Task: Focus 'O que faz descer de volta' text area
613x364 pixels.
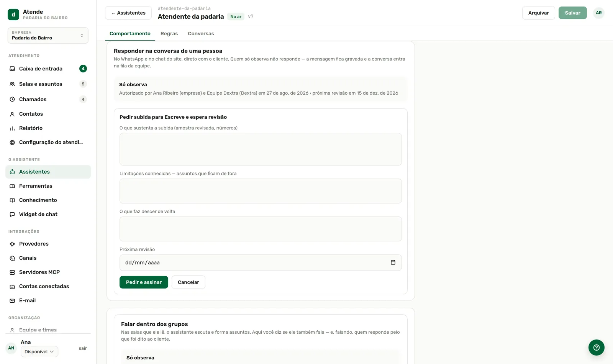Action: [x=261, y=229]
